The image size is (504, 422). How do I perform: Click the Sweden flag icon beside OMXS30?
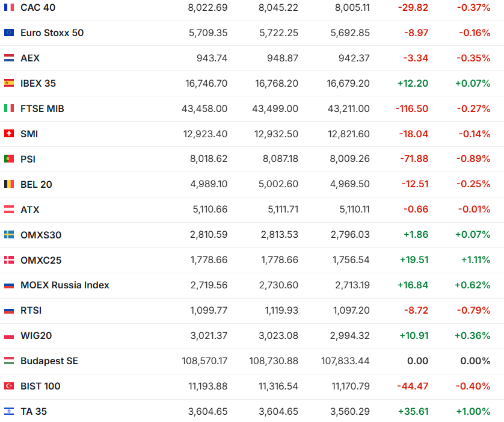(x=9, y=235)
